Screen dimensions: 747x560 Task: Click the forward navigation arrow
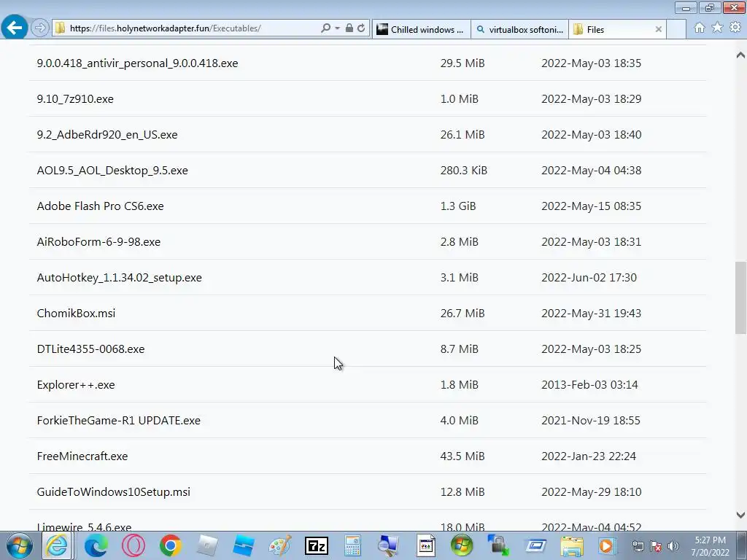click(40, 28)
